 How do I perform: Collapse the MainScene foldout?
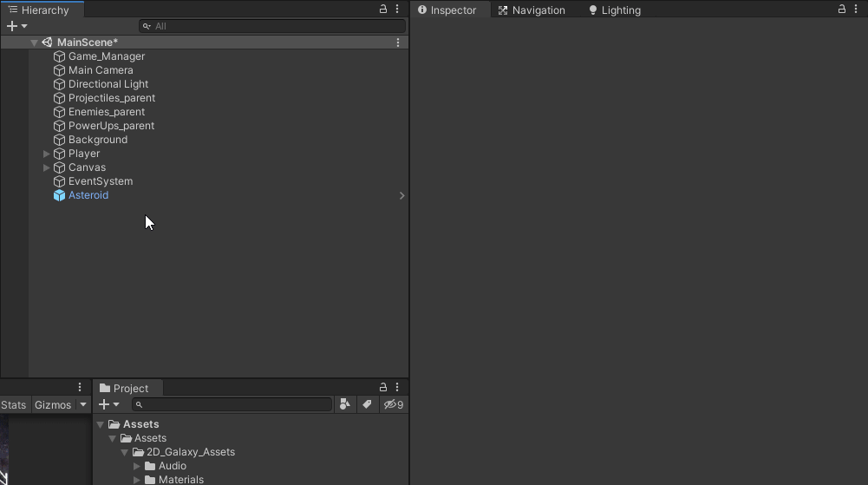coord(34,43)
